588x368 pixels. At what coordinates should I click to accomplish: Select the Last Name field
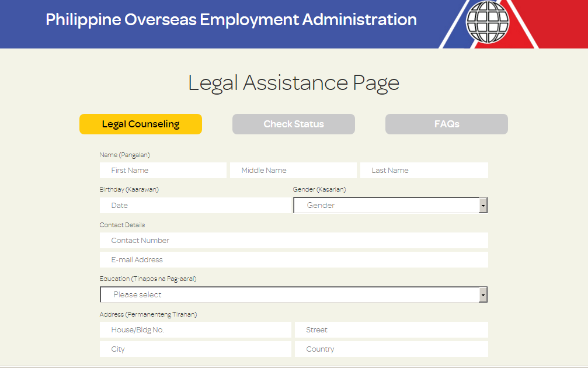424,171
